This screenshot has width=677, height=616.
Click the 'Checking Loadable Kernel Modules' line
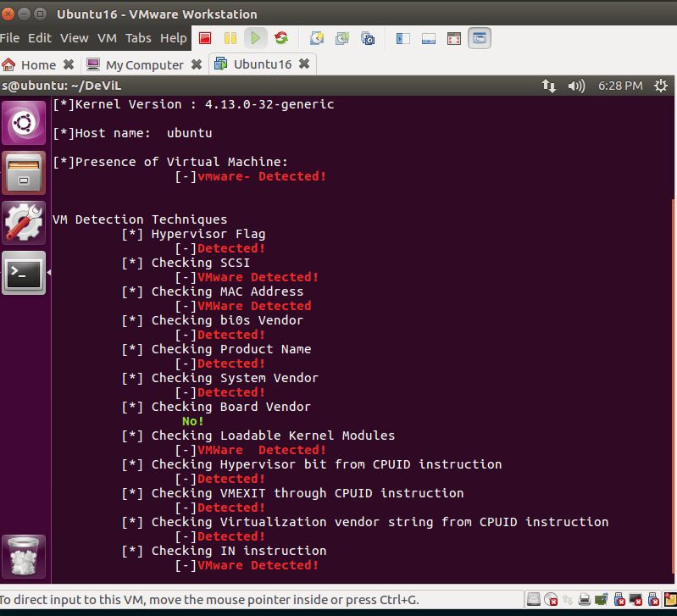click(258, 436)
